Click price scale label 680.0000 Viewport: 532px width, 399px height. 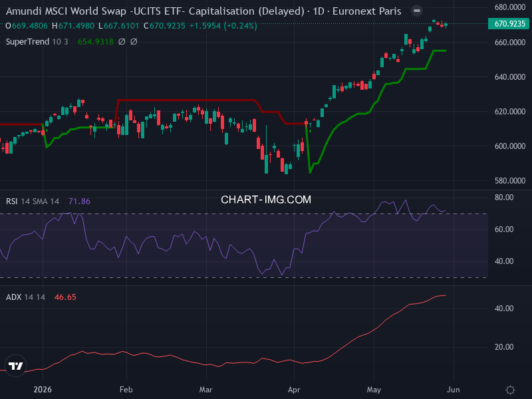point(510,7)
